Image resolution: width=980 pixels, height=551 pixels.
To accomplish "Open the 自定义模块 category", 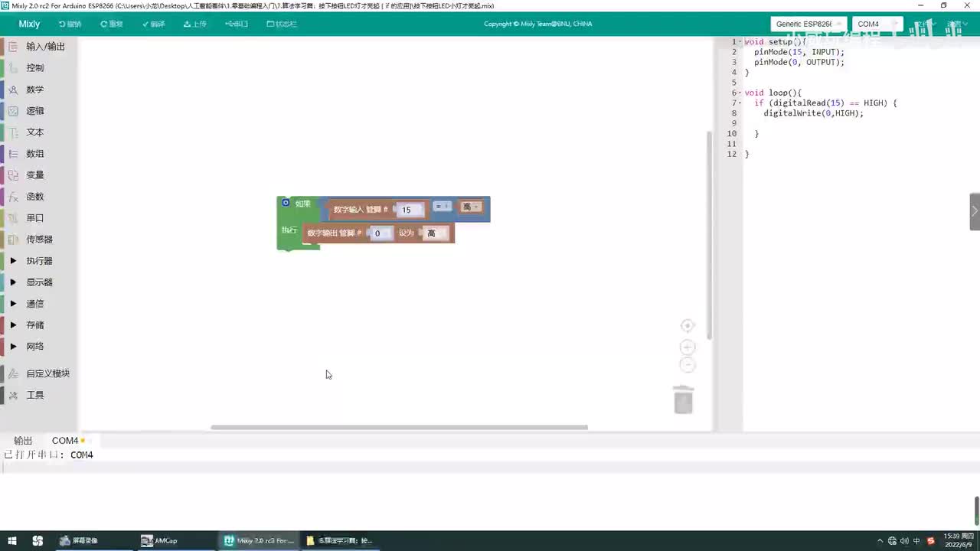I will (38, 373).
